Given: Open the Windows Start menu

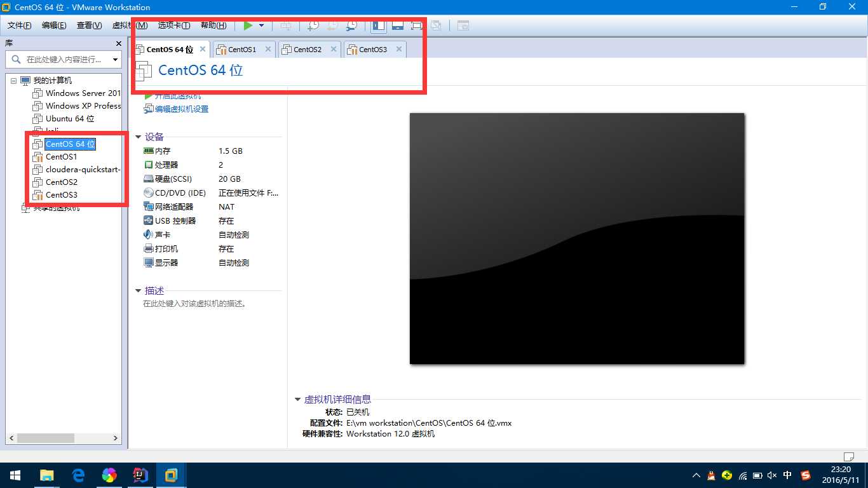Looking at the screenshot, I should [15, 475].
